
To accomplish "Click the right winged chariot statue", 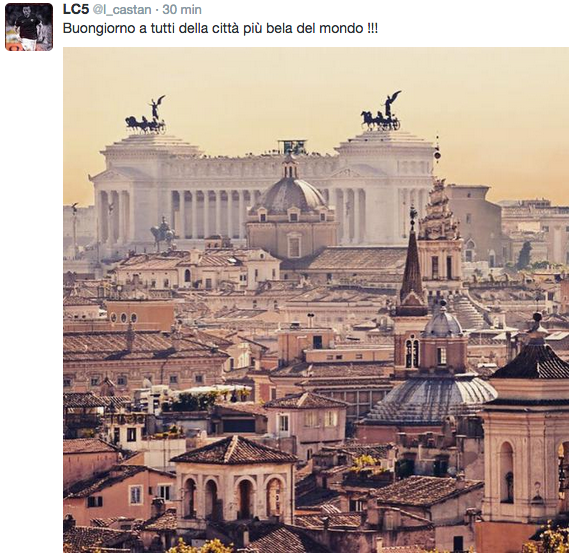I will pos(381,111).
